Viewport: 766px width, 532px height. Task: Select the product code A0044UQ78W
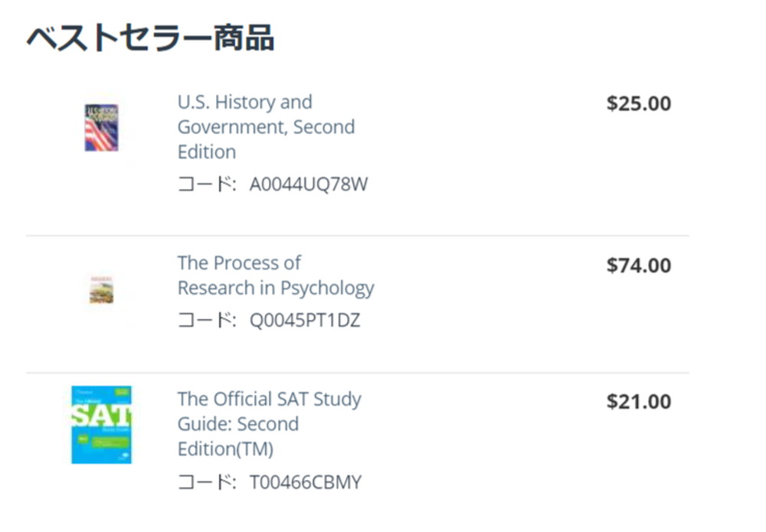tap(308, 184)
